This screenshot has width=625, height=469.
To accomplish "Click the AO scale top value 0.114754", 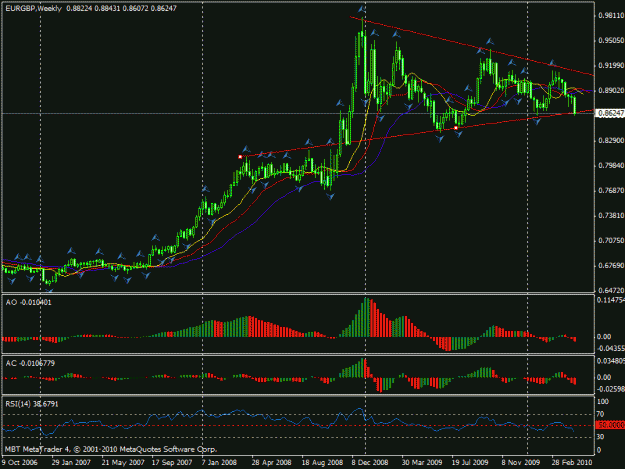I will (x=611, y=300).
